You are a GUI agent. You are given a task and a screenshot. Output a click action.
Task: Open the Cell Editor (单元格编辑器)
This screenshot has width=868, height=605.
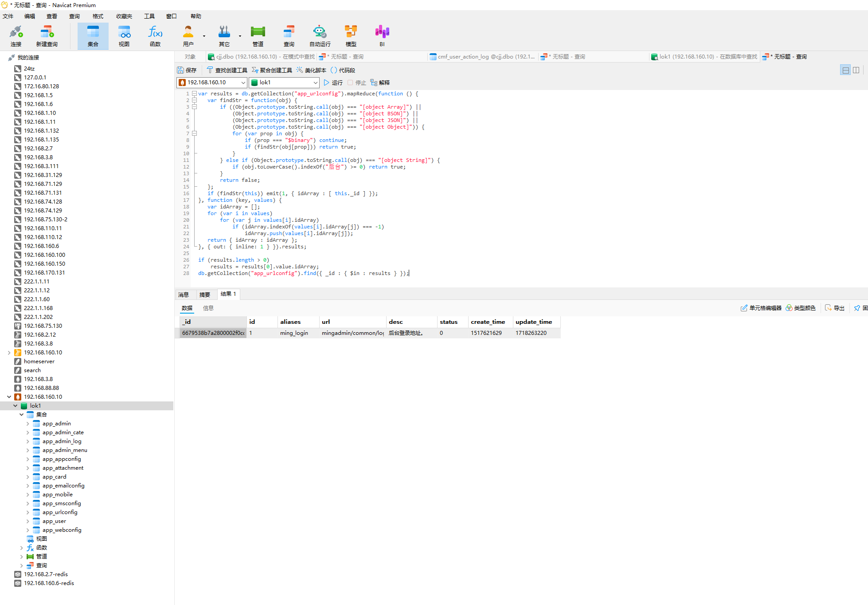pyautogui.click(x=761, y=308)
